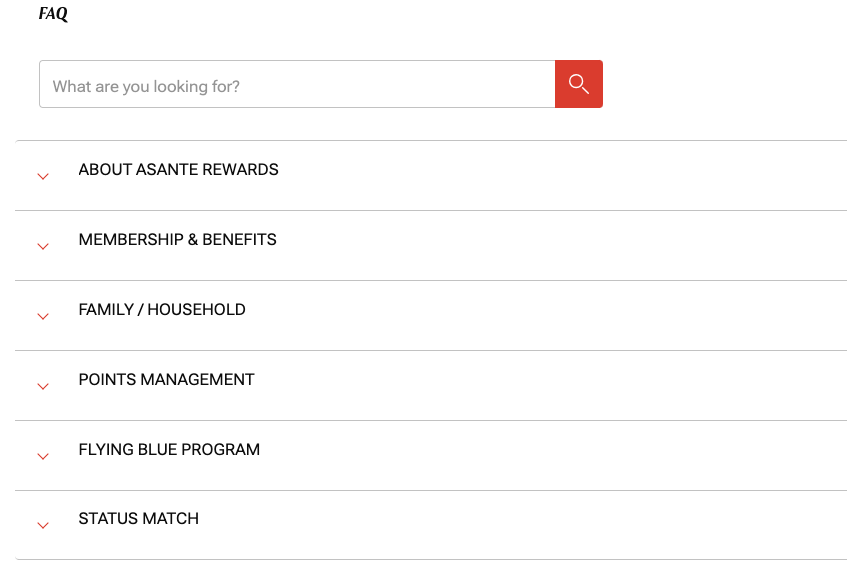
Task: Click the FAQ page heading
Action: [53, 14]
